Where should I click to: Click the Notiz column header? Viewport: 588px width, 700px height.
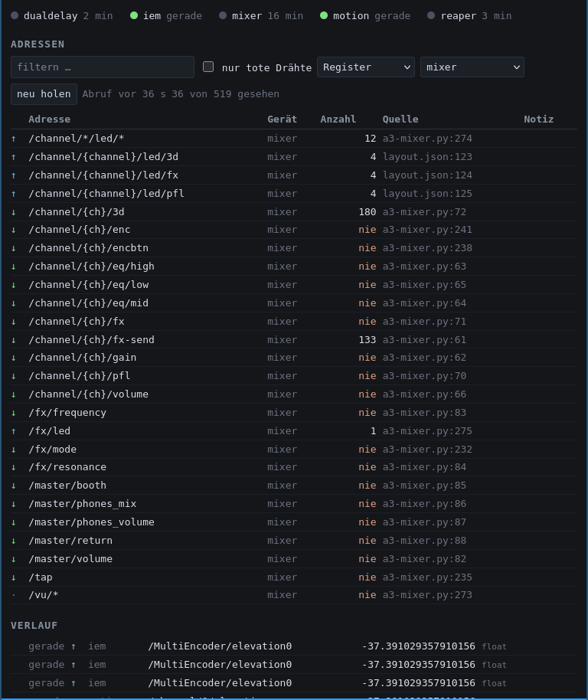click(538, 119)
